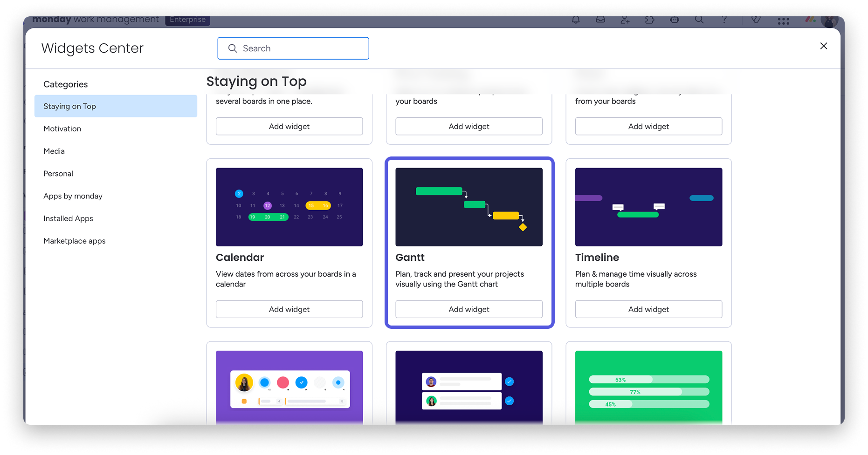868x455 pixels.
Task: Open the nine-dot products switcher
Action: point(784,21)
